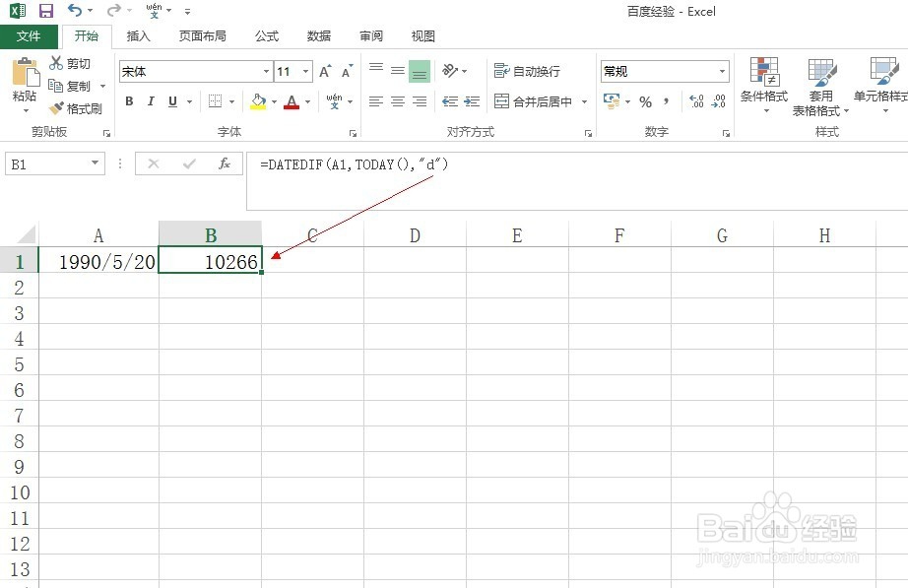Open the 文件 menu
This screenshot has width=908, height=588.
tap(30, 35)
